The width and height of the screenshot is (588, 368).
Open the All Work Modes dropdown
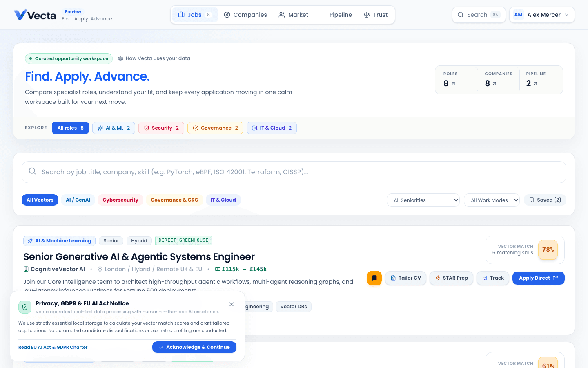[x=492, y=200]
